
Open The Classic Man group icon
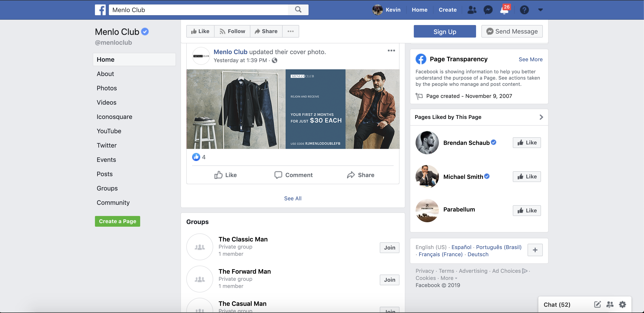coord(200,247)
